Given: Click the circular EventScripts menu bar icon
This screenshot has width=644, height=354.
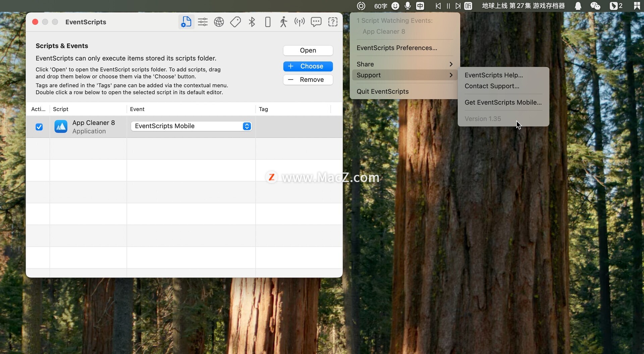Looking at the screenshot, I should tap(361, 6).
